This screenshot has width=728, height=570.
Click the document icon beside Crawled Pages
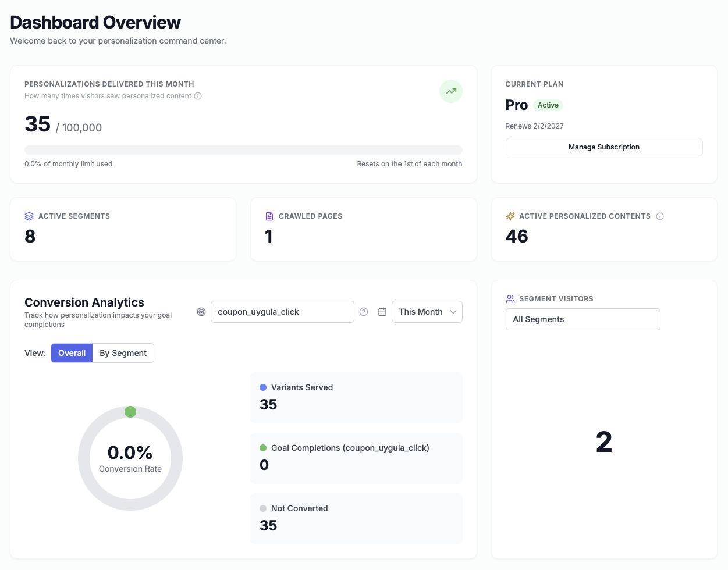tap(269, 216)
